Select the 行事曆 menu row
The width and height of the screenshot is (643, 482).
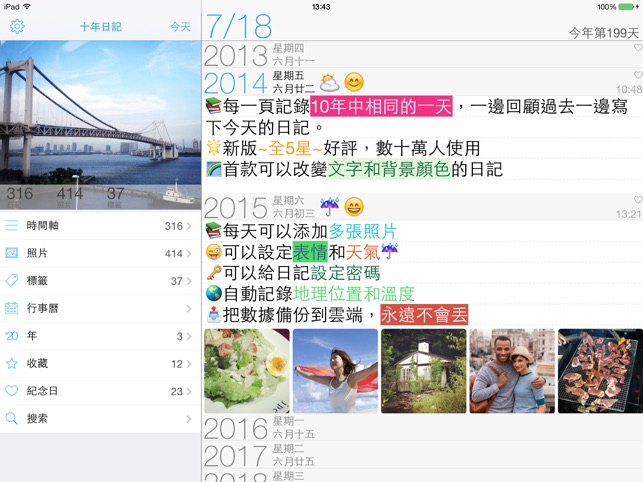[x=100, y=308]
